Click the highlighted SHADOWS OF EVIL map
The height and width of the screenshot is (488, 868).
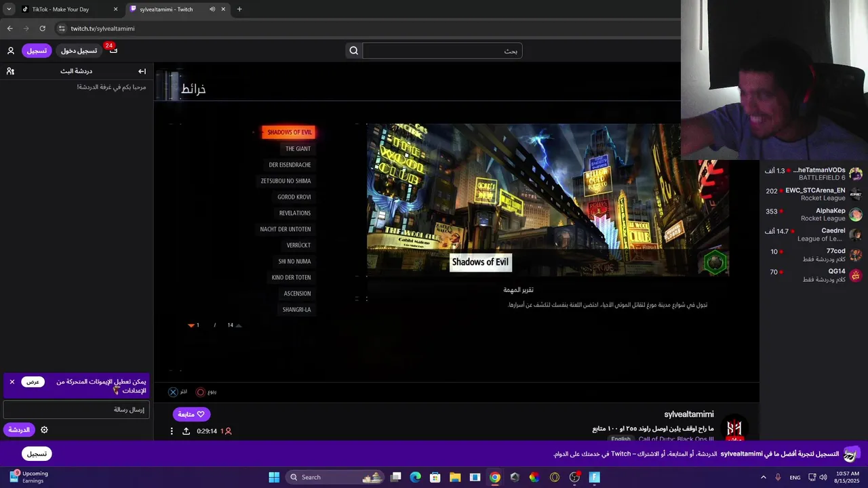click(288, 132)
